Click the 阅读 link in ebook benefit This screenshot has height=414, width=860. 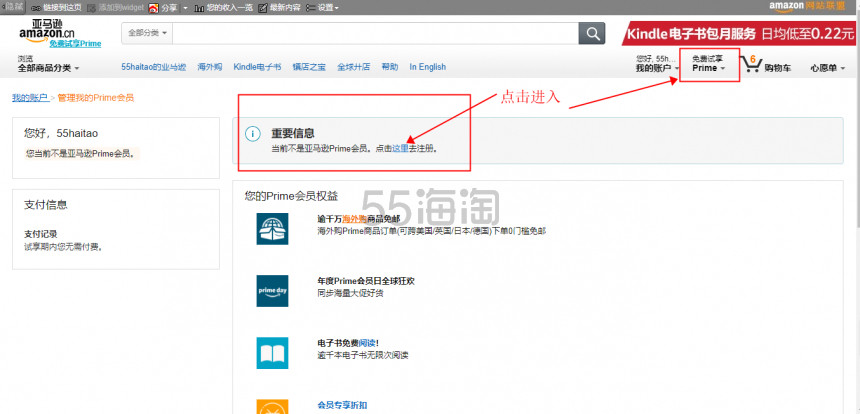[x=367, y=343]
